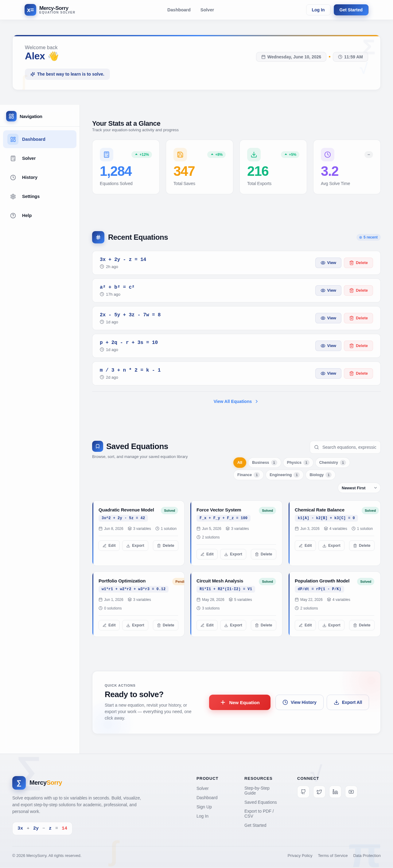Open Export to PDF / CSV footer link
The height and width of the screenshot is (868, 393).
coord(259,813)
